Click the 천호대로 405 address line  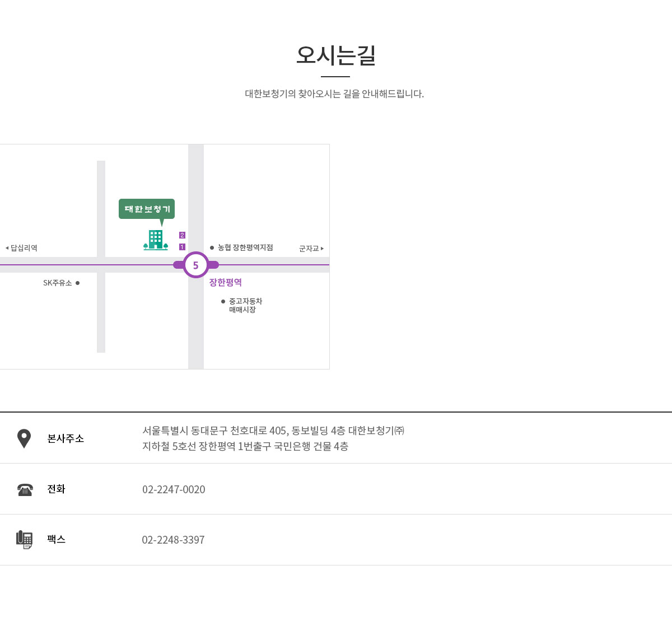(273, 431)
